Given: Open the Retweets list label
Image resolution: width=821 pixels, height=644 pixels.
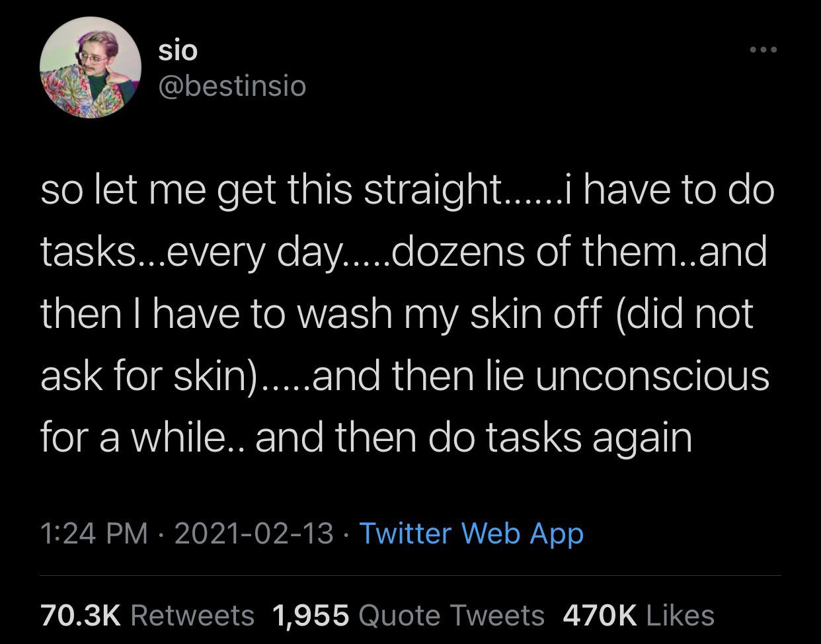Looking at the screenshot, I should pyautogui.click(x=193, y=616).
